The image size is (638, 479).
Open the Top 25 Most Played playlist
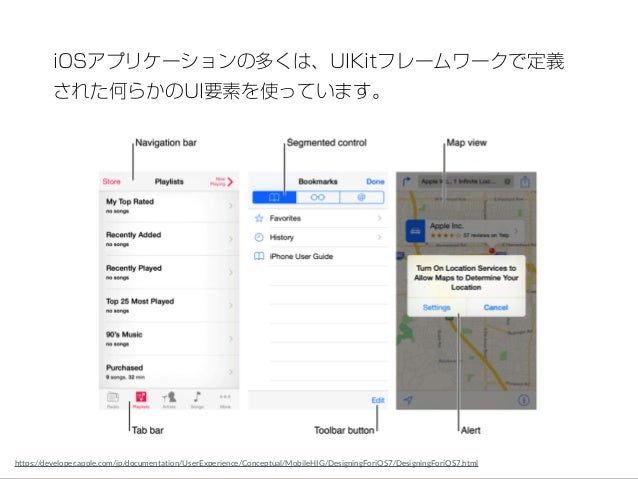(169, 306)
